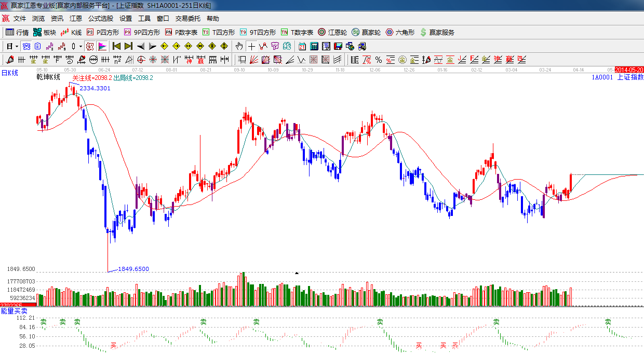644x354 pixels.
Task: Switch to 行情 quotes view
Action: (x=17, y=32)
